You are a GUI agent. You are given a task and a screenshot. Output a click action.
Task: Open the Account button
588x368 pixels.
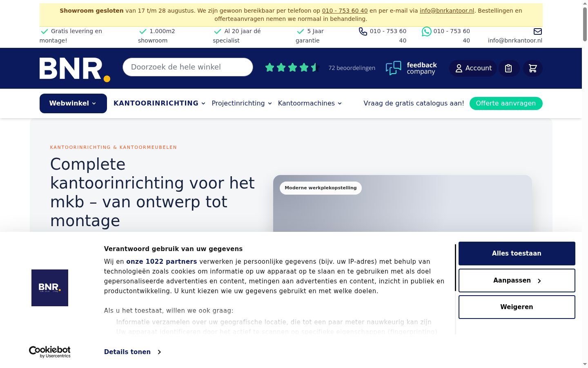pyautogui.click(x=473, y=68)
